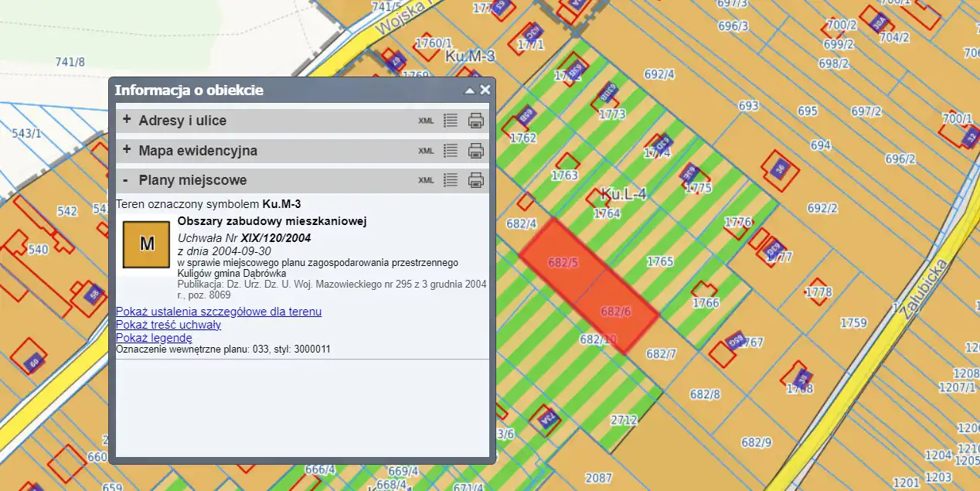
Task: Open list view for Adresy i ulice
Action: tap(451, 121)
